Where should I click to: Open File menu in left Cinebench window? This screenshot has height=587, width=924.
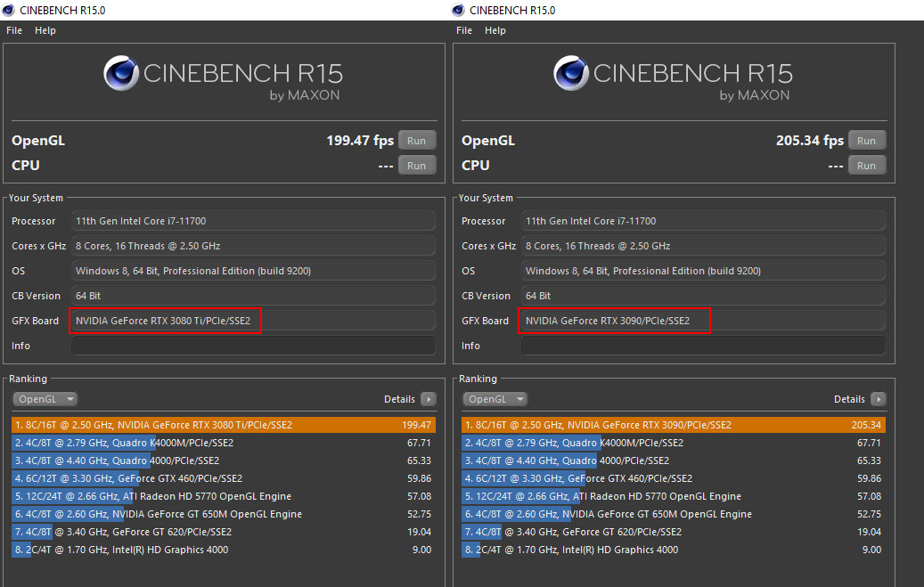(x=14, y=30)
